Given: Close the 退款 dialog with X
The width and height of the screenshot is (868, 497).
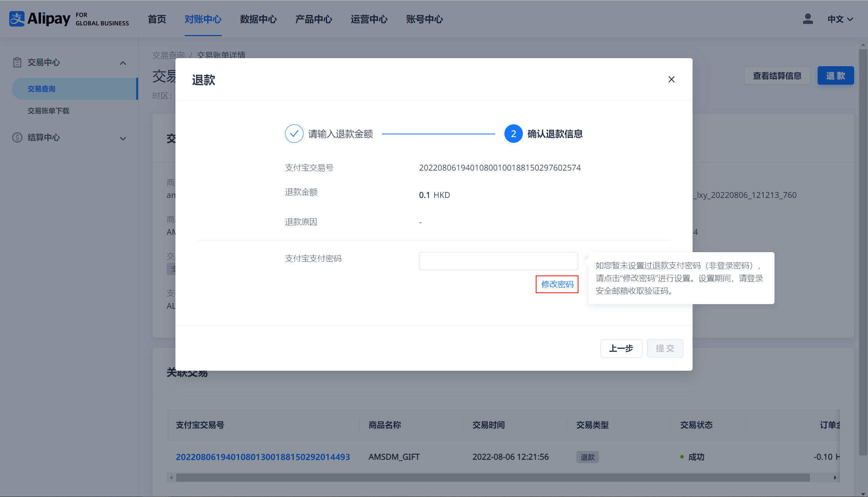Looking at the screenshot, I should point(671,79).
